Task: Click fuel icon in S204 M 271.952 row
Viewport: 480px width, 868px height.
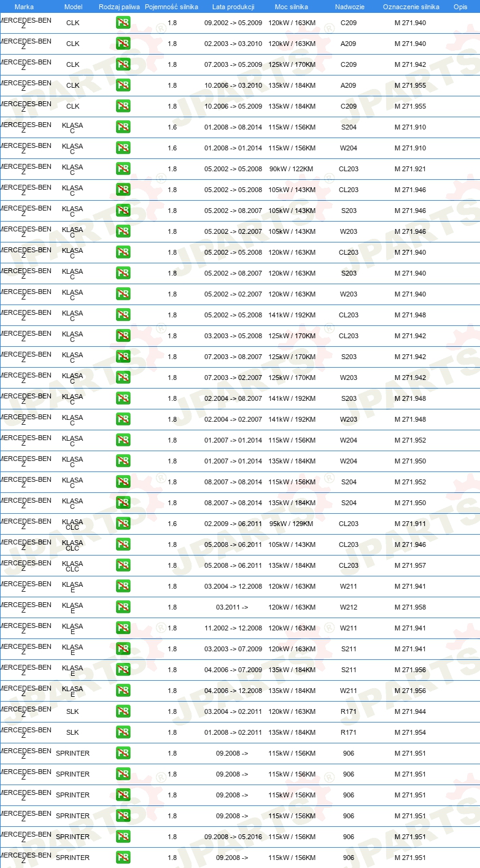Action: click(x=123, y=482)
